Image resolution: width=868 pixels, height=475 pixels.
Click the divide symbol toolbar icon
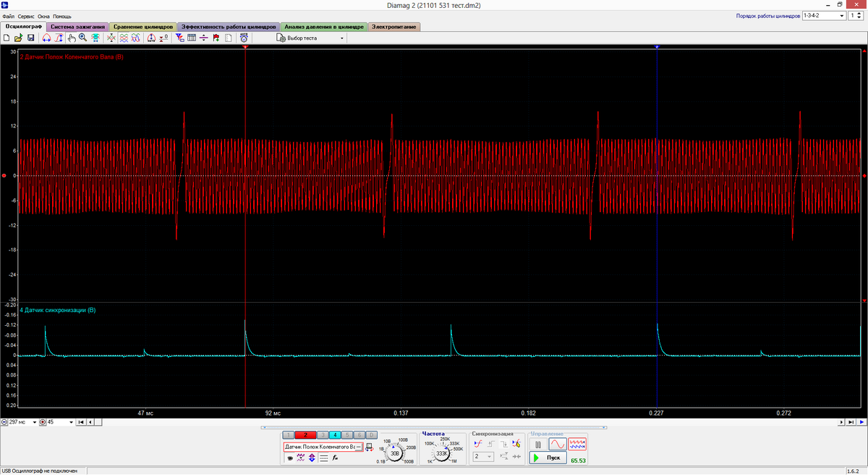pyautogui.click(x=204, y=38)
